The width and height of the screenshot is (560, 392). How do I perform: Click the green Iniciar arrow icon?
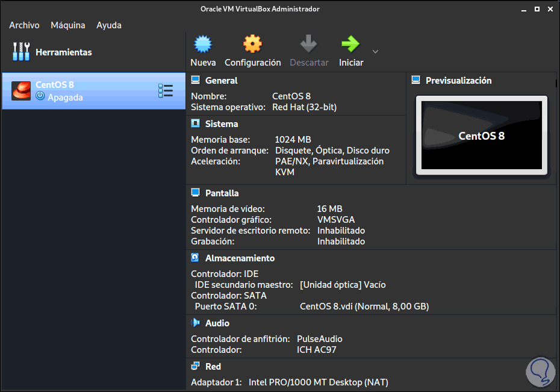[x=350, y=45]
